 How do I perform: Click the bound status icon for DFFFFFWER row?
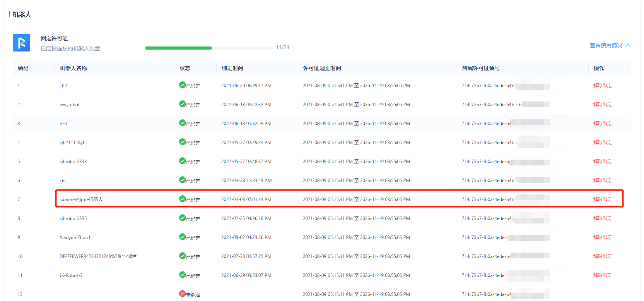pyautogui.click(x=183, y=256)
